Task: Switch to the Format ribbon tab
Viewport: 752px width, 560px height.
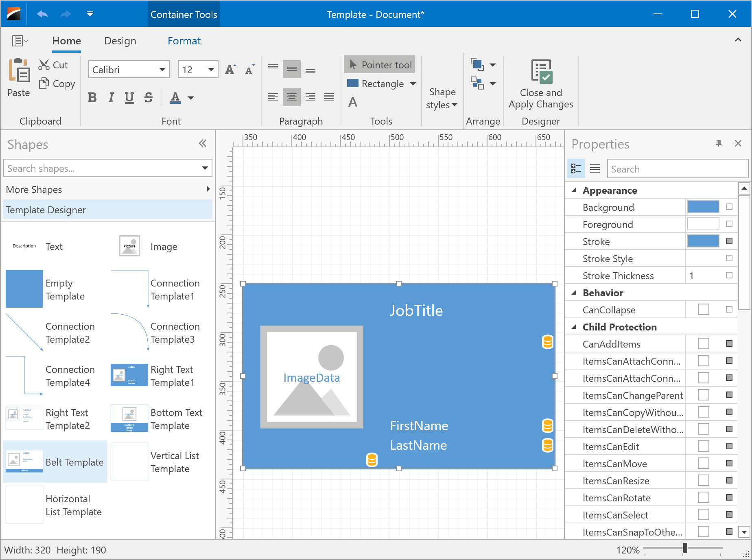Action: [x=184, y=41]
